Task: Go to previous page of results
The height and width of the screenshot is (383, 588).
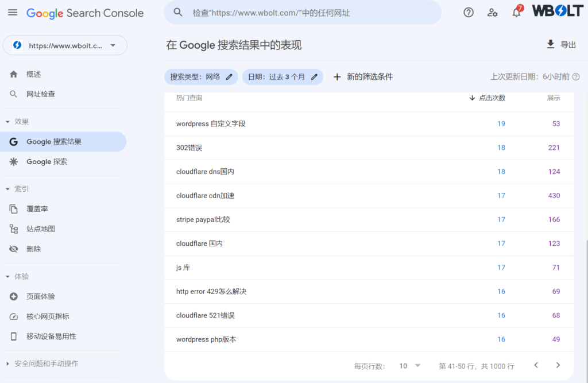Action: click(536, 365)
